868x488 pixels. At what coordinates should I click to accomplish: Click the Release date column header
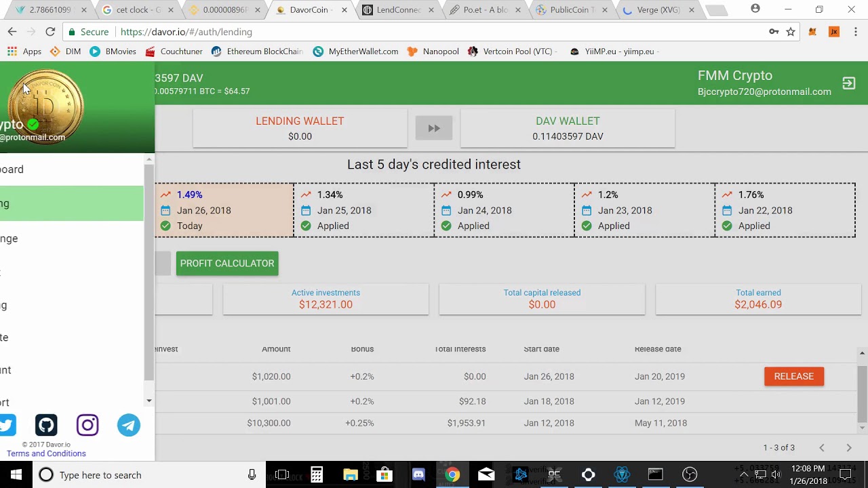point(658,349)
